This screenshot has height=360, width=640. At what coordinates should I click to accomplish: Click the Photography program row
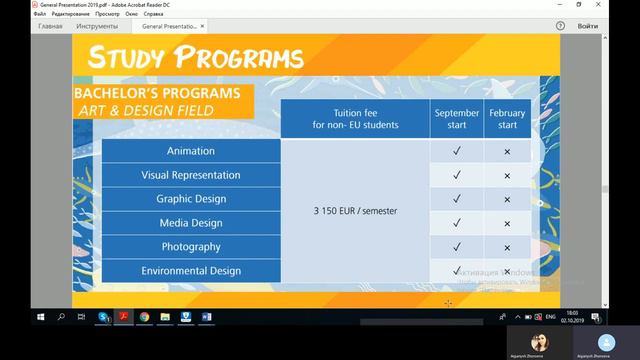[191, 247]
